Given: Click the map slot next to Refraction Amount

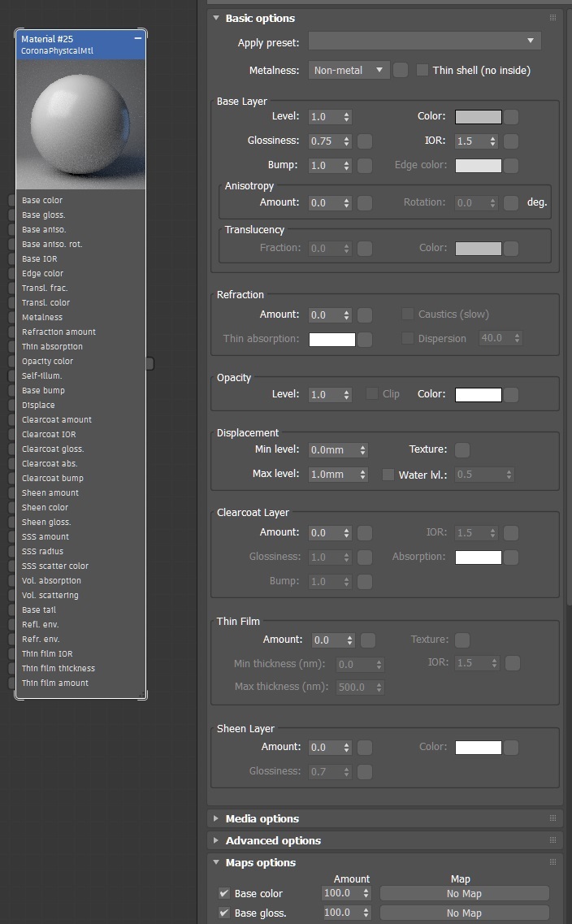Looking at the screenshot, I should [x=365, y=315].
